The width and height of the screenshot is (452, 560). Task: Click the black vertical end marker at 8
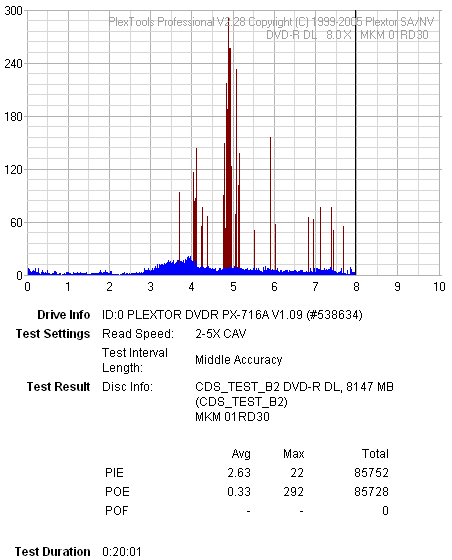pyautogui.click(x=355, y=143)
